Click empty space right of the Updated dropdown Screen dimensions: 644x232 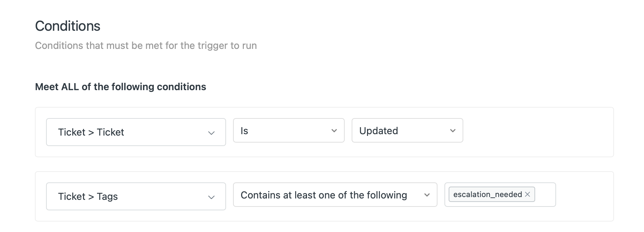point(537,132)
